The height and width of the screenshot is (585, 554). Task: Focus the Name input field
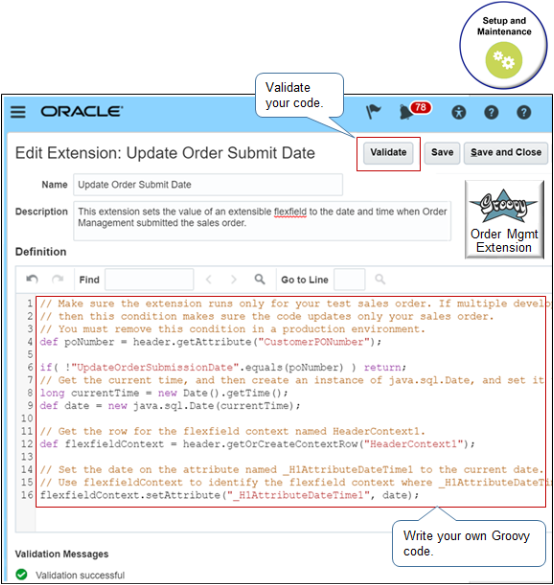[208, 185]
